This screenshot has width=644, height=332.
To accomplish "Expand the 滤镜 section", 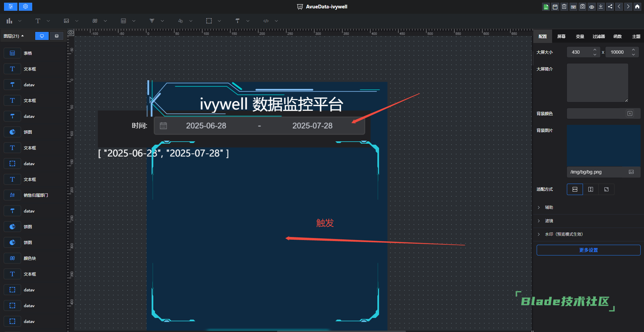I will tap(588, 221).
